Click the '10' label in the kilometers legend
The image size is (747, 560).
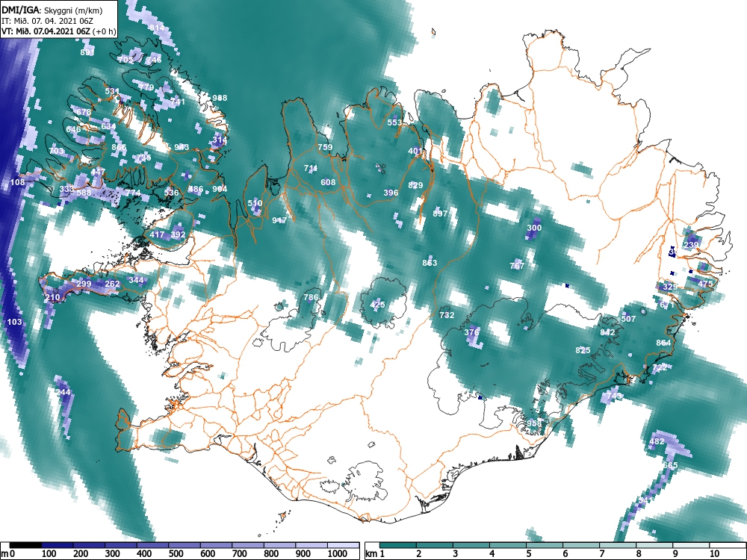(713, 554)
